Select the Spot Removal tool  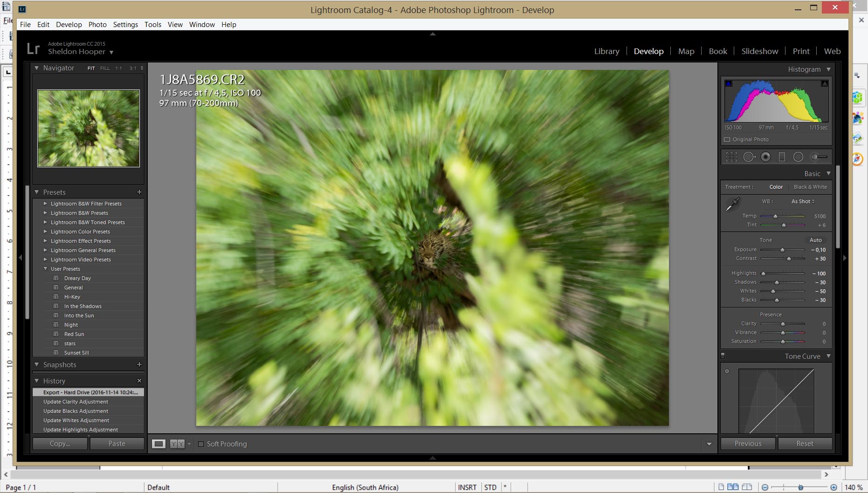(749, 157)
